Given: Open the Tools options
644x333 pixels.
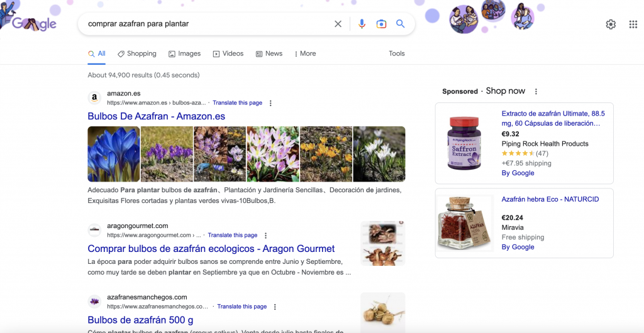Looking at the screenshot, I should [397, 54].
